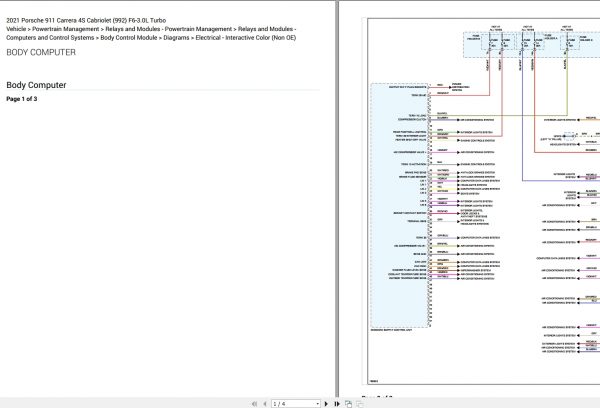The width and height of the screenshot is (600, 408).
Task: Click the fuse holder box atop the diagram
Action: [532, 45]
